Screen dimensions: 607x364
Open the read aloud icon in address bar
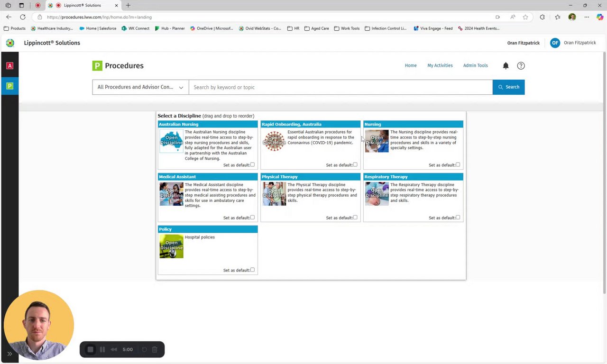coord(513,17)
